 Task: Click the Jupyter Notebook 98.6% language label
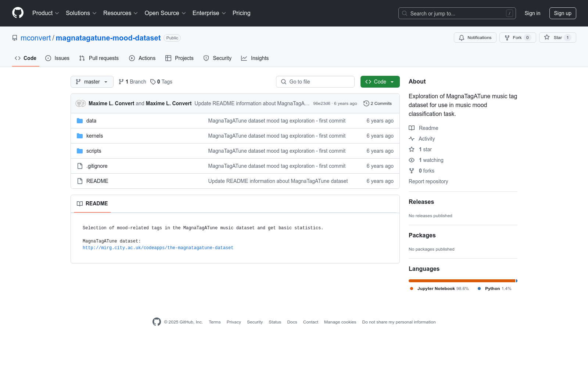[443, 289]
